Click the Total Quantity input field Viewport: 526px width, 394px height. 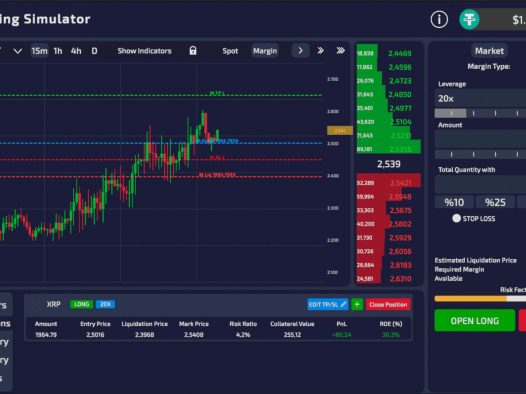[x=480, y=184]
